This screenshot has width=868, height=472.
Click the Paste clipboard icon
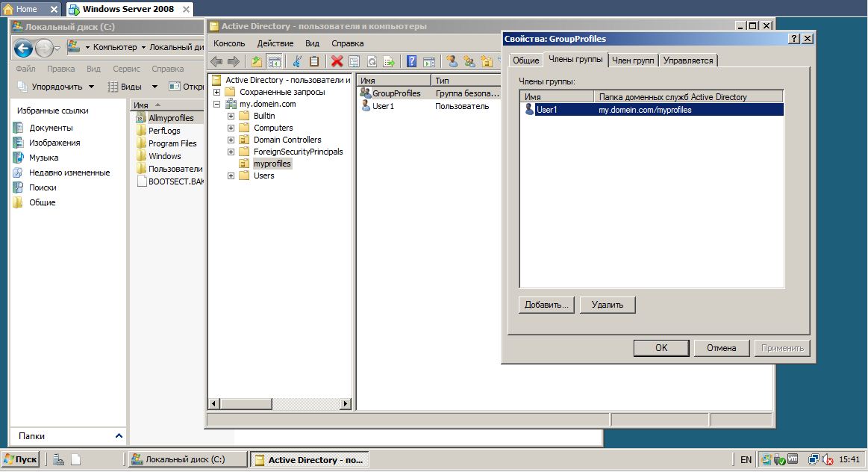pyautogui.click(x=314, y=61)
